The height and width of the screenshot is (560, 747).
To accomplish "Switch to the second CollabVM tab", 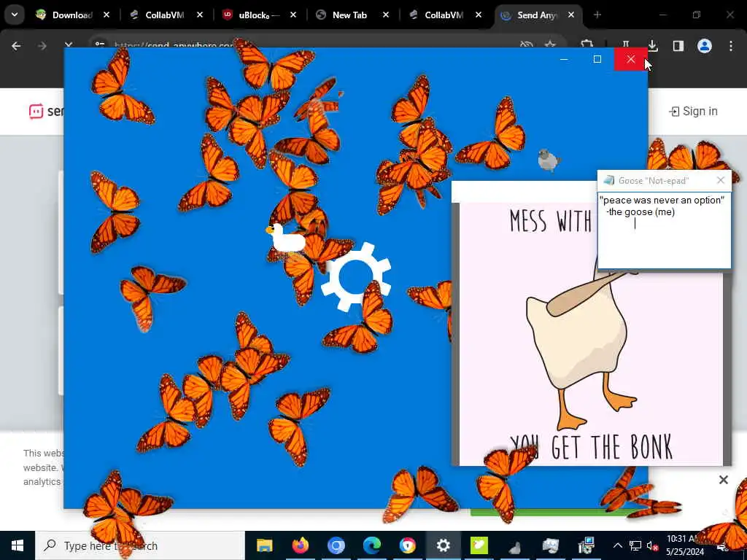I will 443,15.
